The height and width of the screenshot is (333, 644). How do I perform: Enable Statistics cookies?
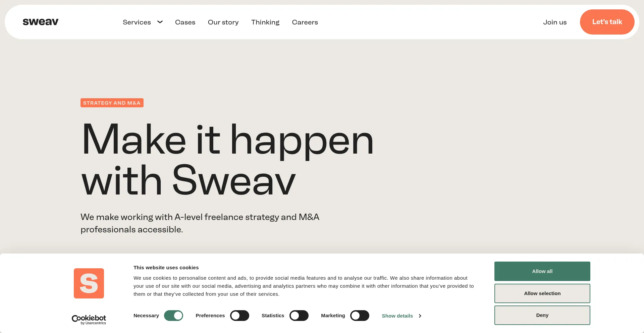click(299, 316)
